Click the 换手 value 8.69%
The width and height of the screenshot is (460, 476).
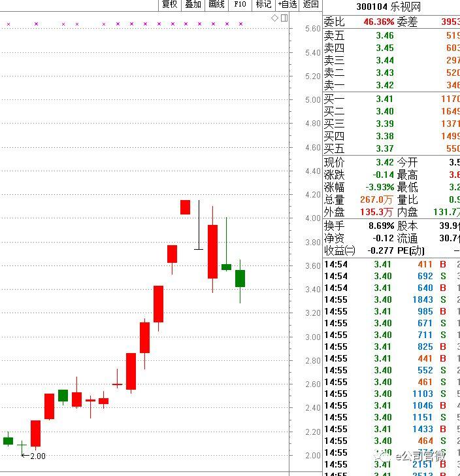click(382, 226)
